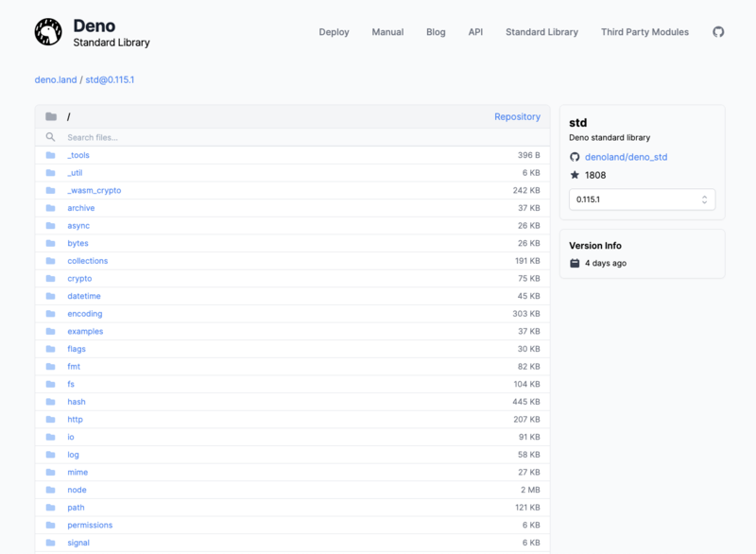
Task: Click the 396 B size value
Action: point(529,155)
